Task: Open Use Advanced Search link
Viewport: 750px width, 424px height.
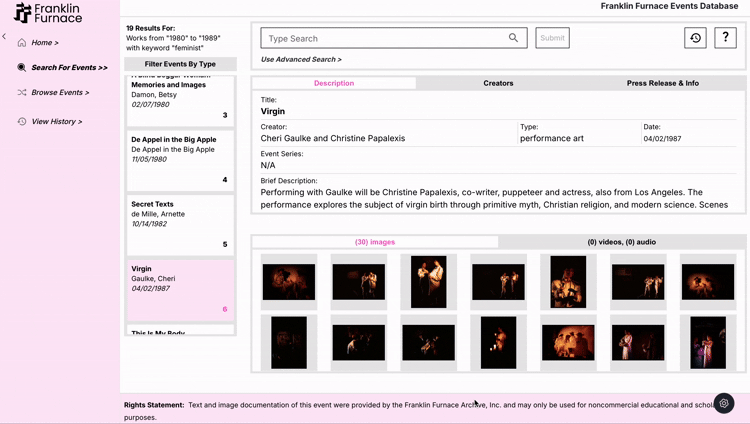Action: coord(301,60)
